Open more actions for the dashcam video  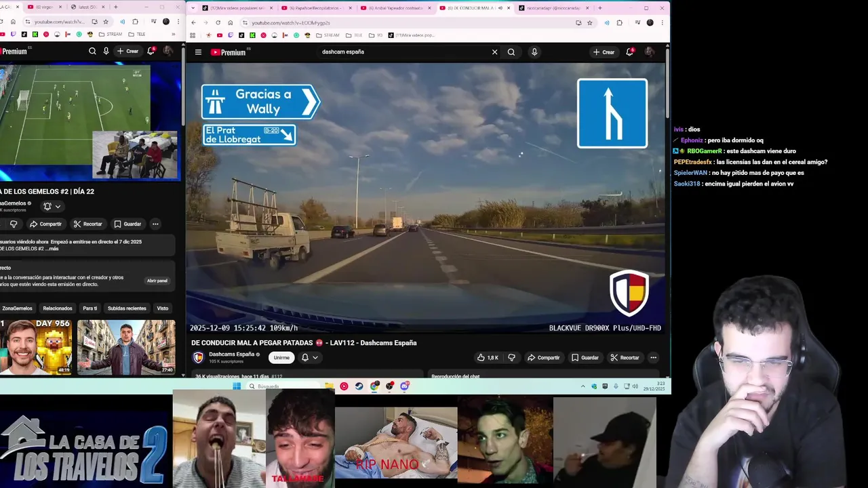click(653, 357)
